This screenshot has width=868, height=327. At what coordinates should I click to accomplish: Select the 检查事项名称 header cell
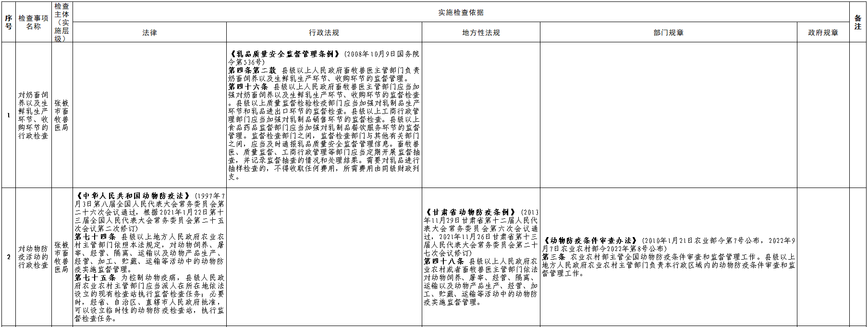pos(33,22)
